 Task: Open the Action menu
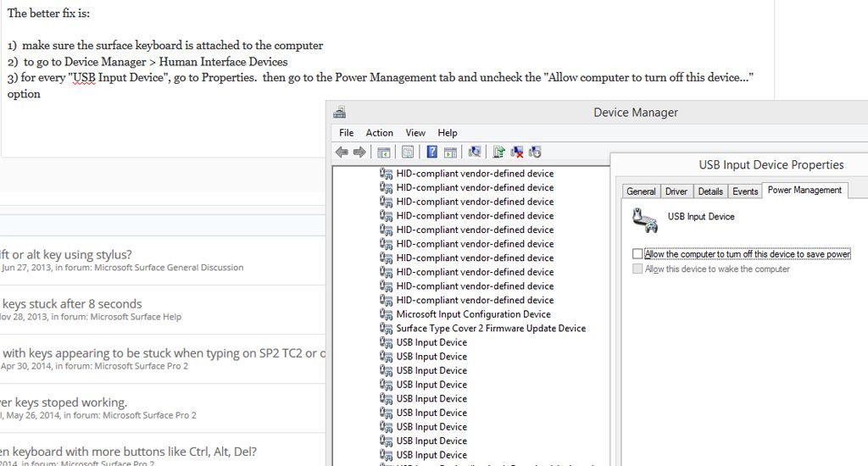379,133
